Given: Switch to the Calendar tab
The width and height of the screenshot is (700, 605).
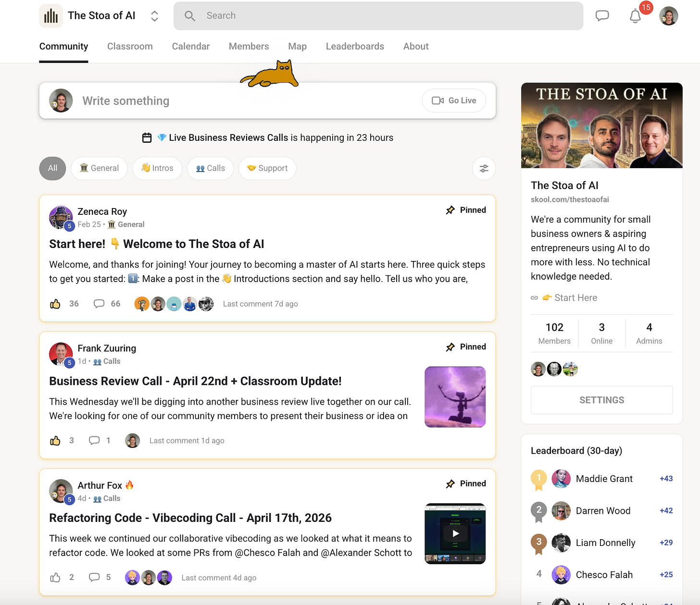Looking at the screenshot, I should 191,46.
